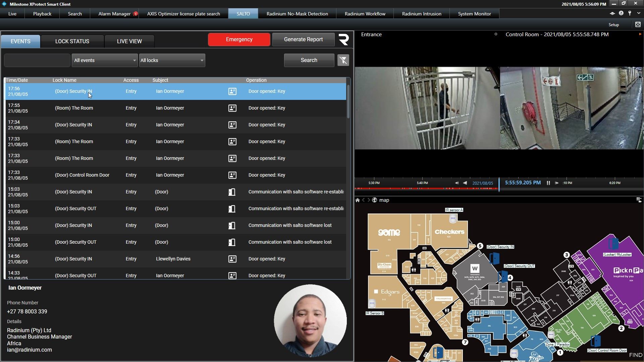644x362 pixels.
Task: Open the Search tab in the top bar
Action: (x=75, y=14)
